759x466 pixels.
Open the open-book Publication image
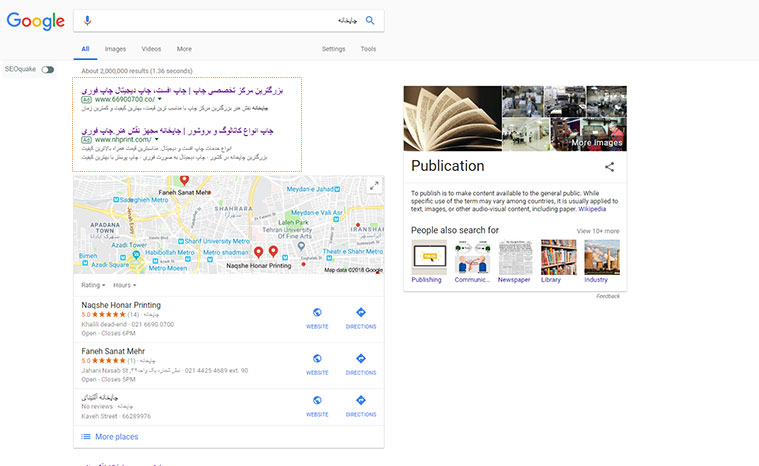point(453,119)
